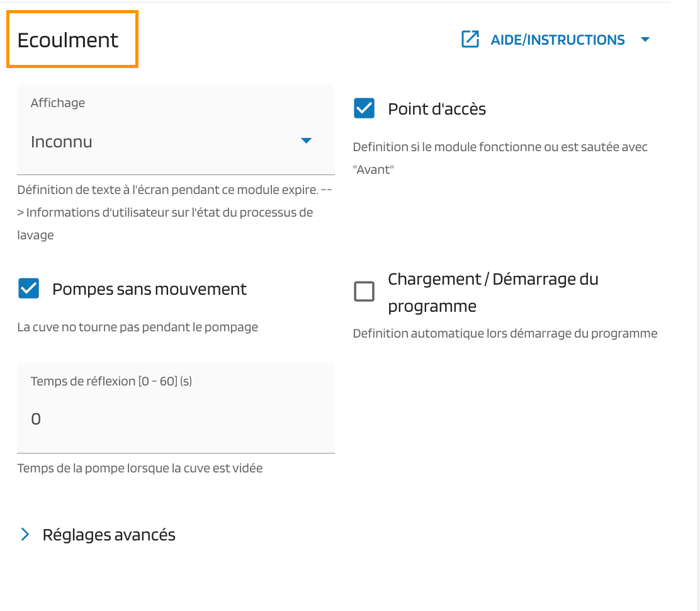Click the Affichage field label
The height and width of the screenshot is (611, 700).
click(58, 103)
